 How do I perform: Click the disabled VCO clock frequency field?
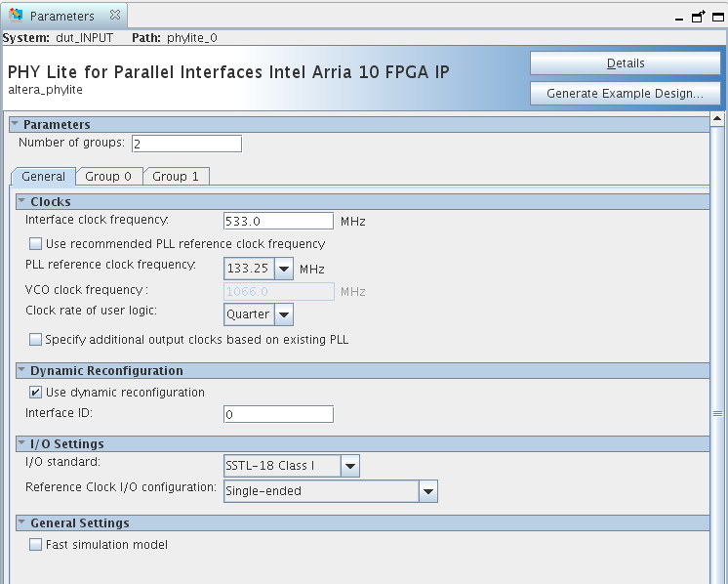tap(278, 292)
